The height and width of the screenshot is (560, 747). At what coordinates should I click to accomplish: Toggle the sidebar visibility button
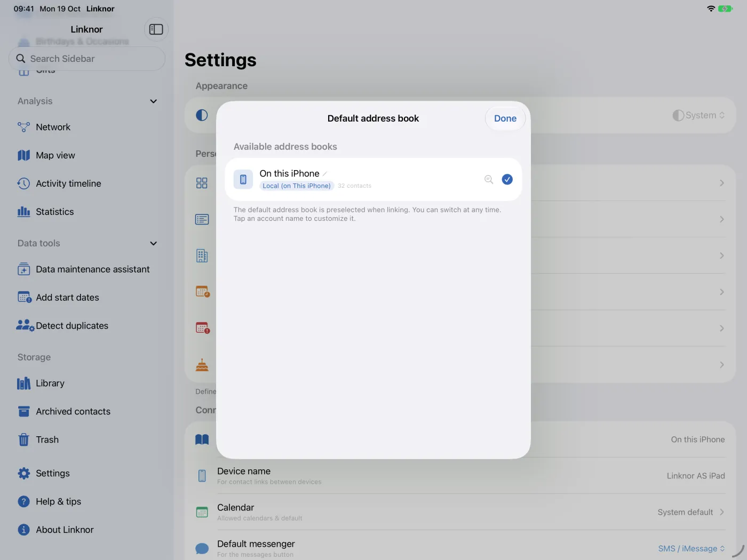(156, 29)
